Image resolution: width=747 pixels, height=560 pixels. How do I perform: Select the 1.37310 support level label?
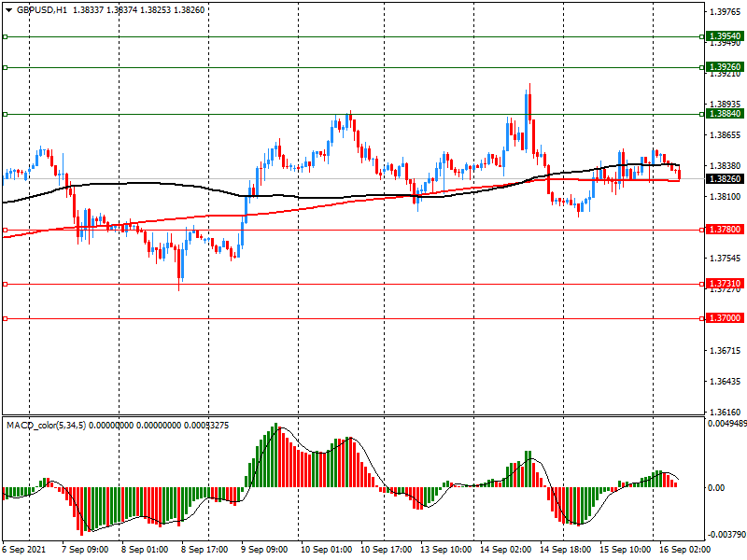click(x=726, y=284)
